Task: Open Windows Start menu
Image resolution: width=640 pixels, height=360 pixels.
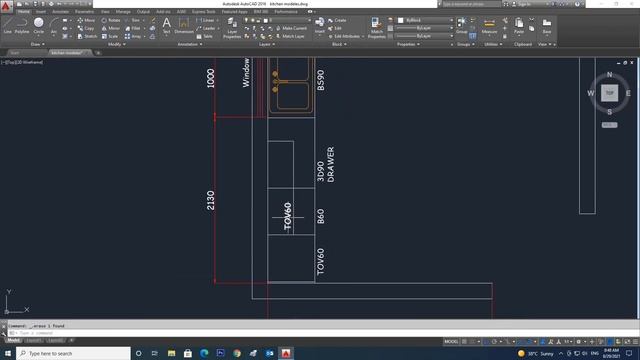Action: pos(8,353)
